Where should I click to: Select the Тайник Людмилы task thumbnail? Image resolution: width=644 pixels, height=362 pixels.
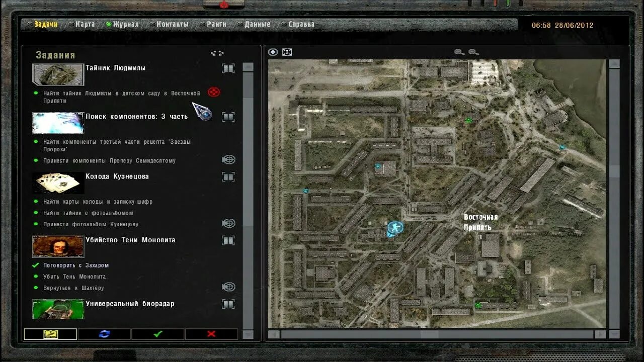(x=58, y=74)
